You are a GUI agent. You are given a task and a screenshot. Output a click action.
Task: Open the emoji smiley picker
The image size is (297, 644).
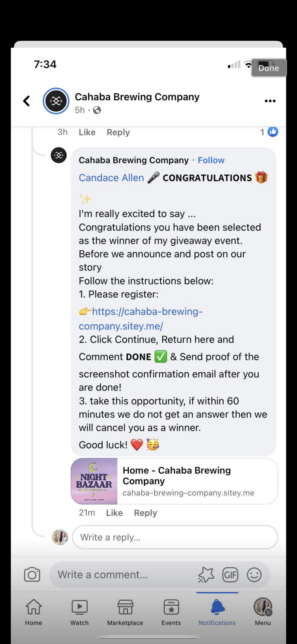pyautogui.click(x=254, y=575)
